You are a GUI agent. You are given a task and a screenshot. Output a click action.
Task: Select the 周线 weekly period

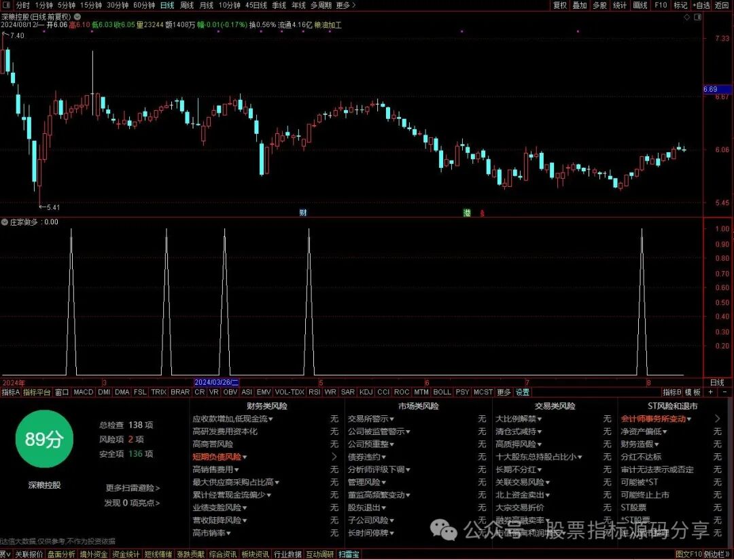pos(187,5)
